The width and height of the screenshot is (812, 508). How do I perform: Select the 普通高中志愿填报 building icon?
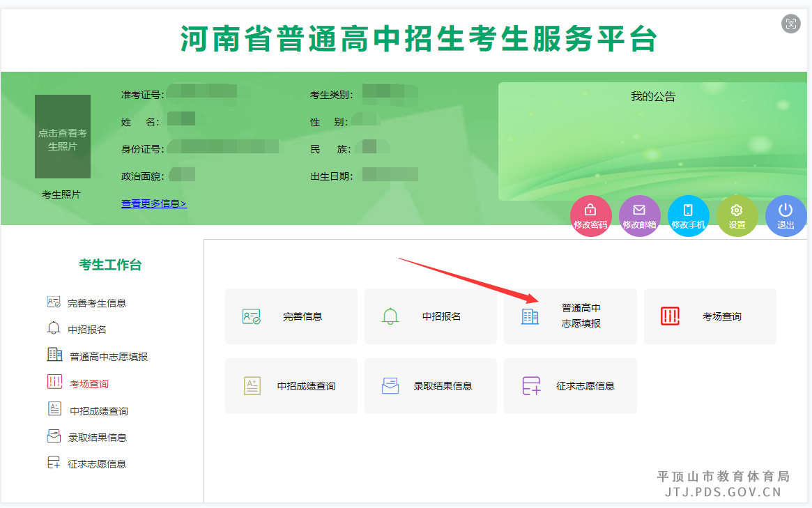[530, 316]
